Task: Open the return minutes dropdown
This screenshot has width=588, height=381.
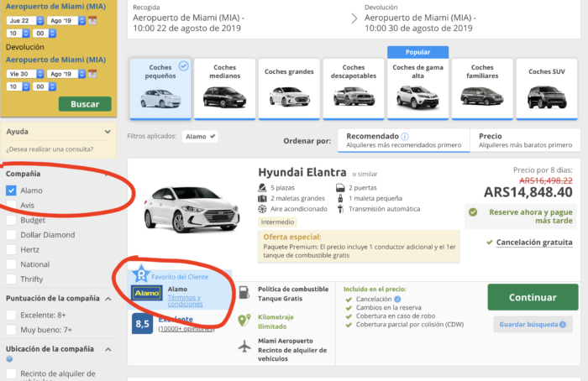Action: pos(45,86)
